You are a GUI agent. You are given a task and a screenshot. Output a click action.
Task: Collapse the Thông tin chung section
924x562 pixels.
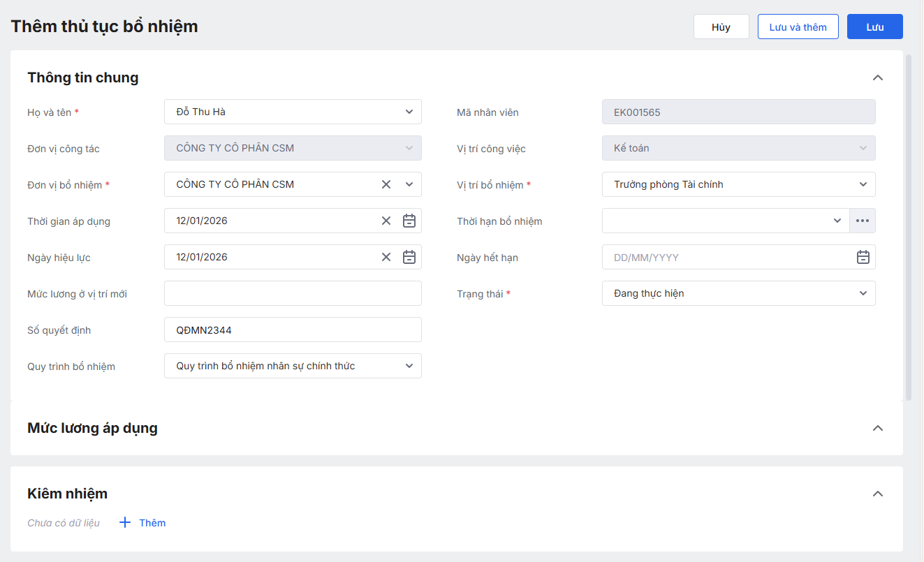coord(878,77)
